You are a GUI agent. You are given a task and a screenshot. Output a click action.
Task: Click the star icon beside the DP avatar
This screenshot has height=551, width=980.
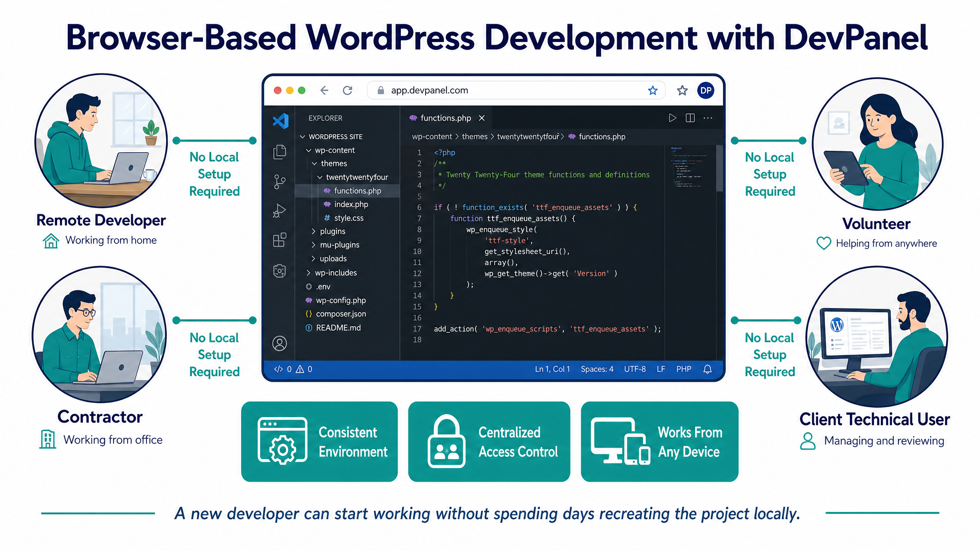(682, 90)
